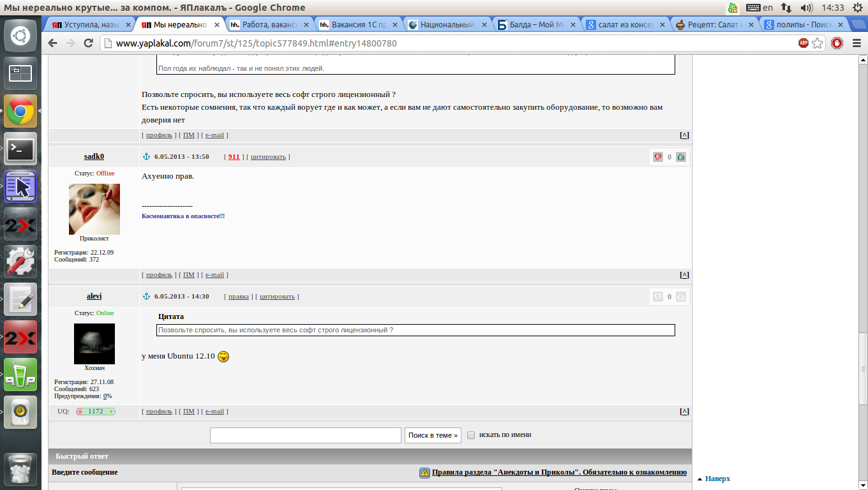Give thumbs down to sadk0's post
Image resolution: width=868 pixels, height=490 pixels.
pos(658,157)
